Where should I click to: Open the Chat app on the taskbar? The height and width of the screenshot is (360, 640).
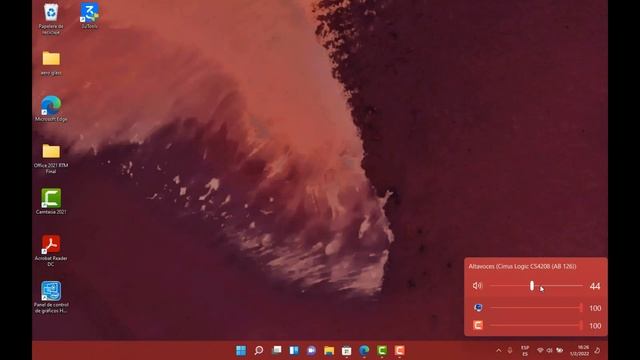(x=311, y=350)
